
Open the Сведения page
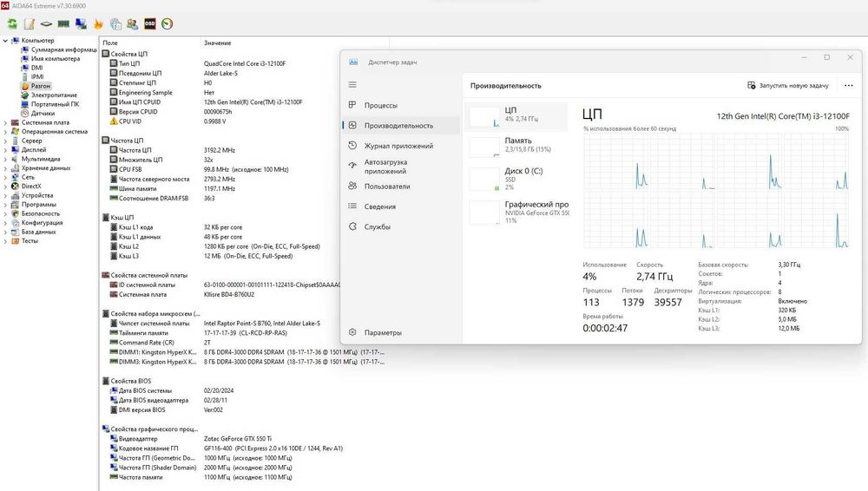[401, 206]
